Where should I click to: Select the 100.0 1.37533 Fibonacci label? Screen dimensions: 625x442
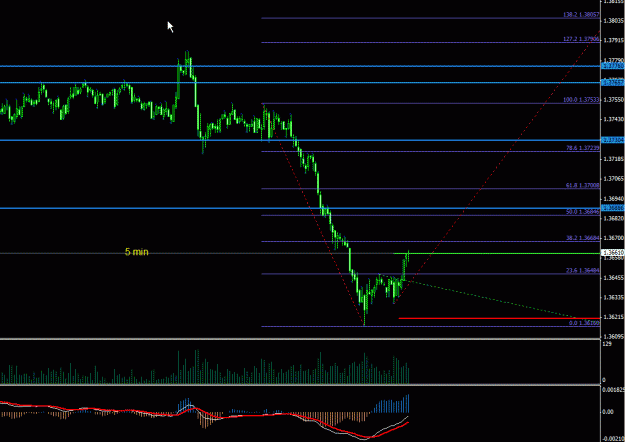click(x=581, y=100)
